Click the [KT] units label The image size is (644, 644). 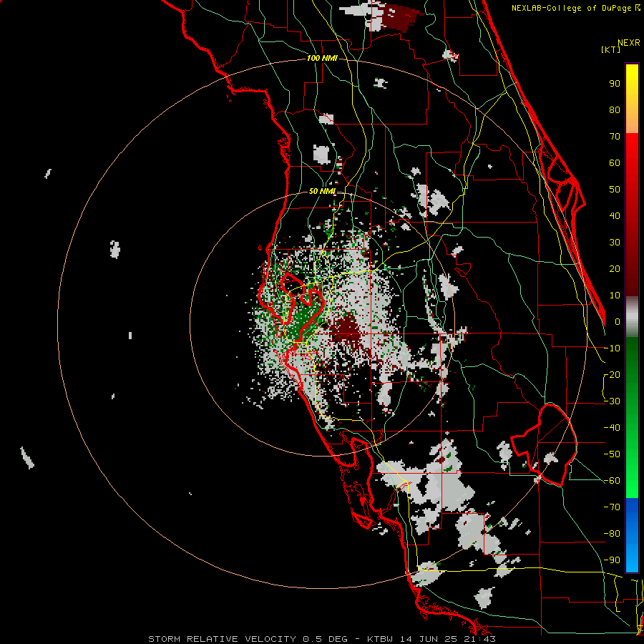(x=610, y=49)
